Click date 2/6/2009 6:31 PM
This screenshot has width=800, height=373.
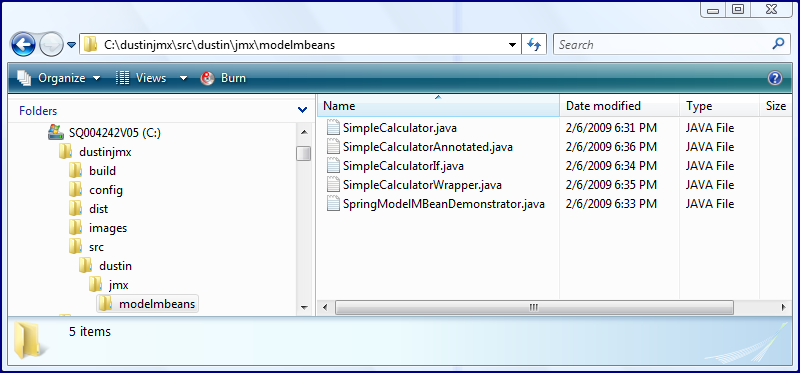[611, 128]
